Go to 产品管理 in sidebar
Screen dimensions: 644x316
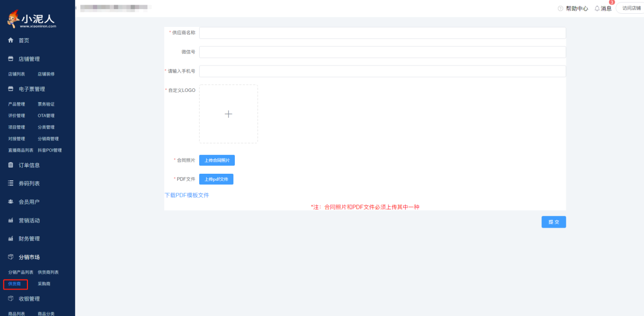click(16, 104)
